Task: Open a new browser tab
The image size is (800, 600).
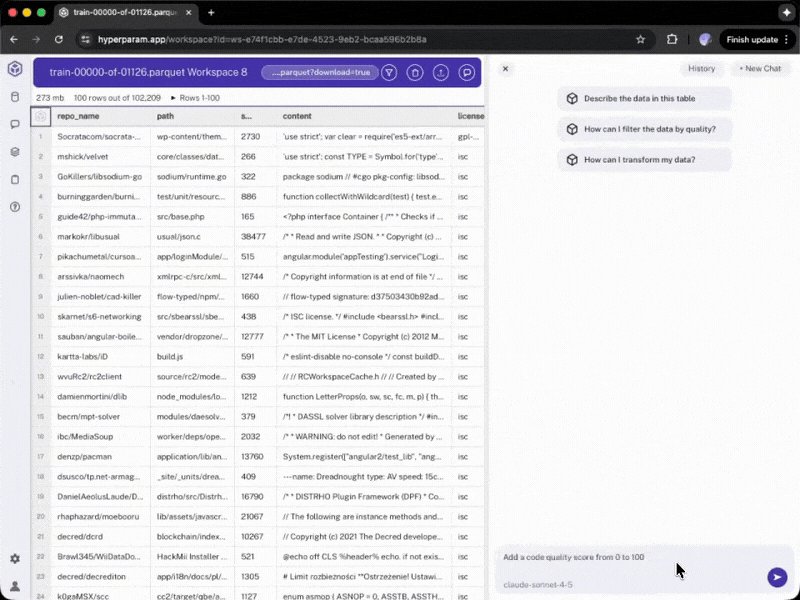Action: [x=211, y=13]
